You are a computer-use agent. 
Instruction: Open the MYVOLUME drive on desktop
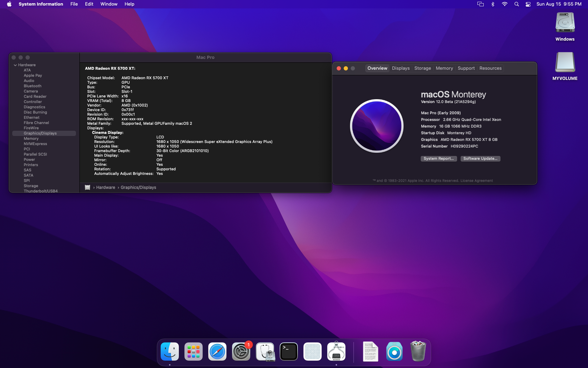pos(565,66)
